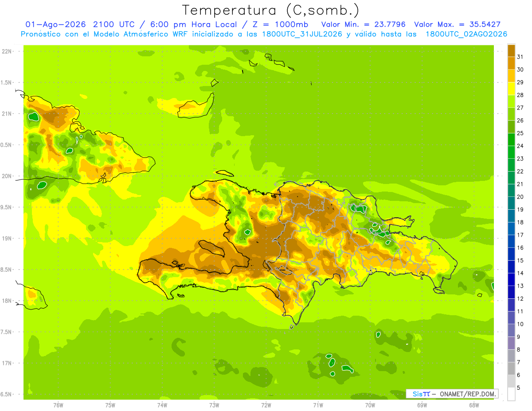This screenshot has width=532, height=411.
Task: Click the legend value '12'
Action: click(x=520, y=298)
